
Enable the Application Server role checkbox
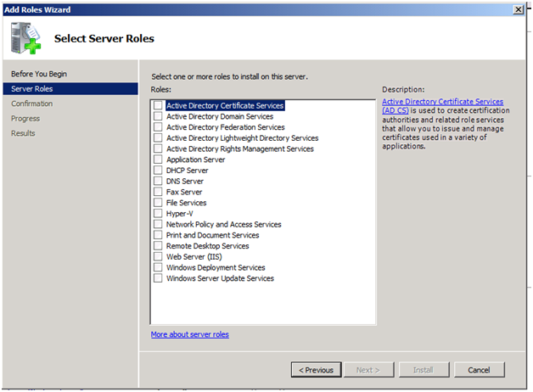(x=158, y=160)
